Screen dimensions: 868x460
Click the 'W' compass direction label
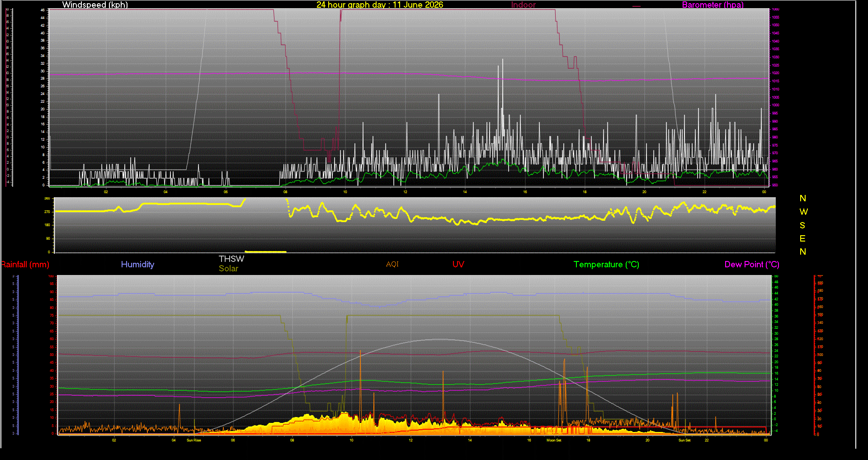coord(803,212)
